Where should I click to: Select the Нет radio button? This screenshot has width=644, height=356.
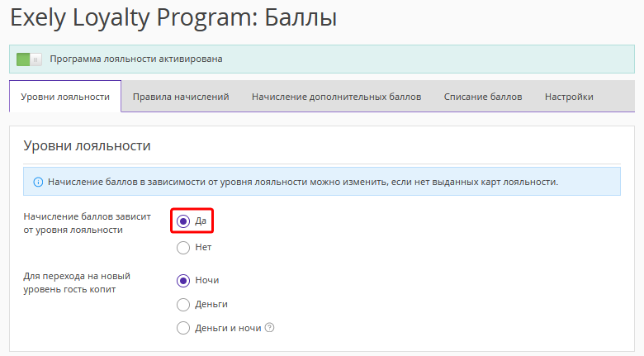tap(183, 248)
